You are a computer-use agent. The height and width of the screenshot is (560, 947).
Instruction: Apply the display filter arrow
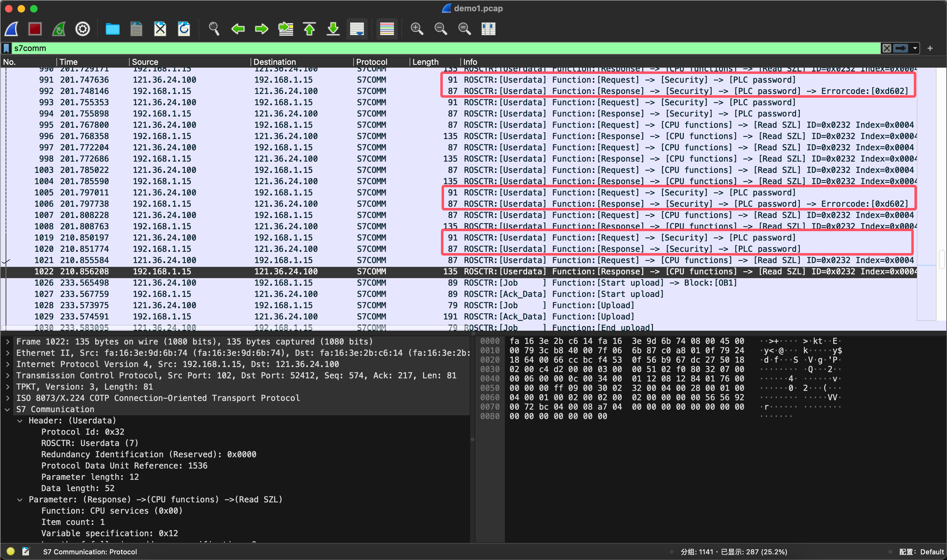point(901,48)
